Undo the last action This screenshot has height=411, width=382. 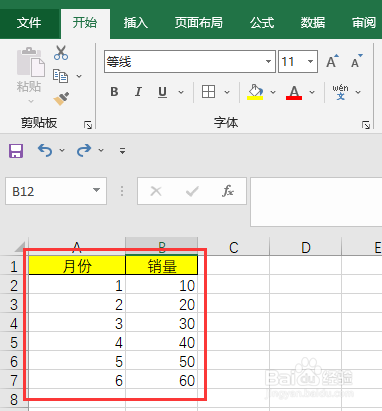click(x=45, y=151)
